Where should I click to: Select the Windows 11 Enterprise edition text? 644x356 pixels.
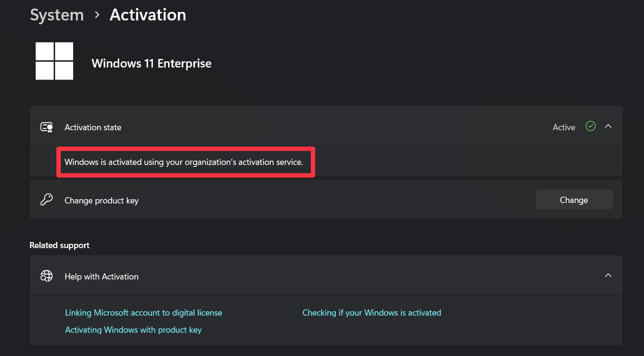(152, 63)
